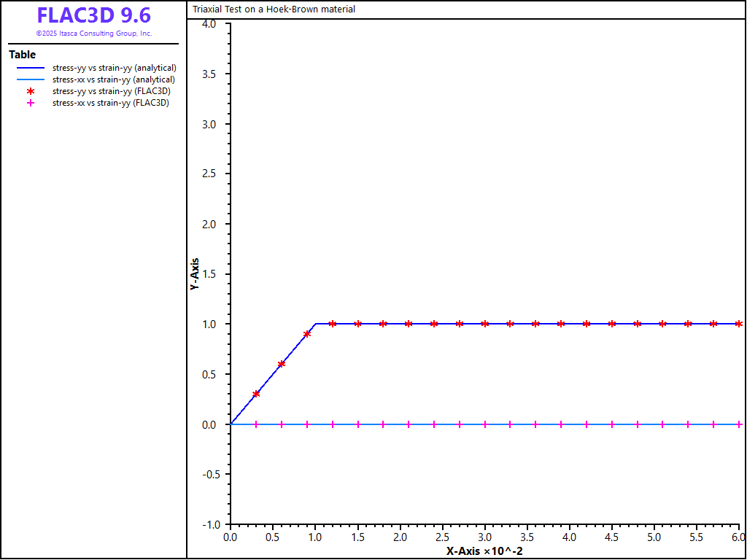Click the light blue legend line sample
The image size is (747, 560).
31,79
